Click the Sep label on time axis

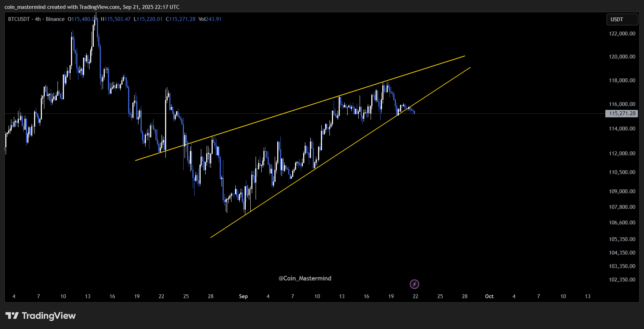pyautogui.click(x=243, y=296)
